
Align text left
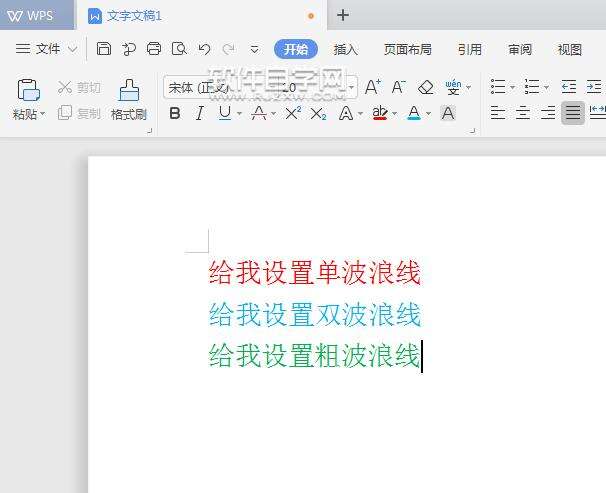coord(498,113)
